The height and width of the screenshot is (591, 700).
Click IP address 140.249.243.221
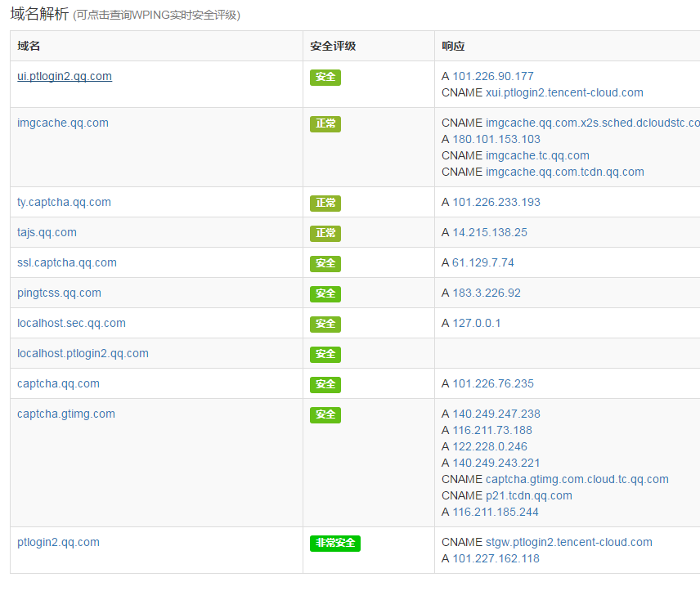(x=496, y=463)
